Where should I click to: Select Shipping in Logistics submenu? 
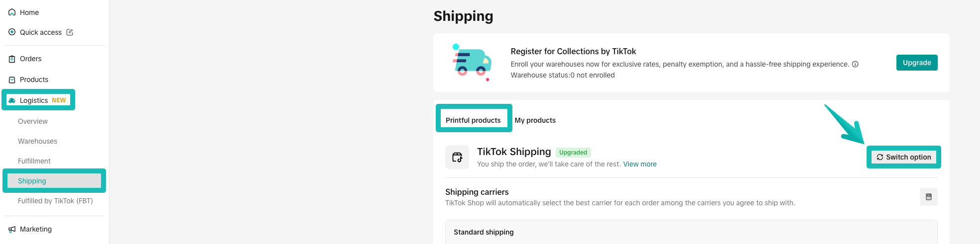pos(32,181)
